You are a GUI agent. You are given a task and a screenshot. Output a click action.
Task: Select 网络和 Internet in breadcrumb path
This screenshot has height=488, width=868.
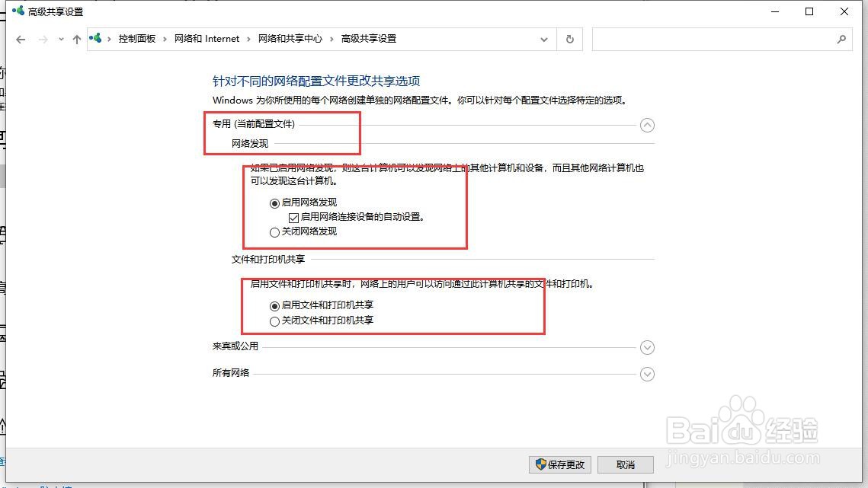tap(207, 37)
